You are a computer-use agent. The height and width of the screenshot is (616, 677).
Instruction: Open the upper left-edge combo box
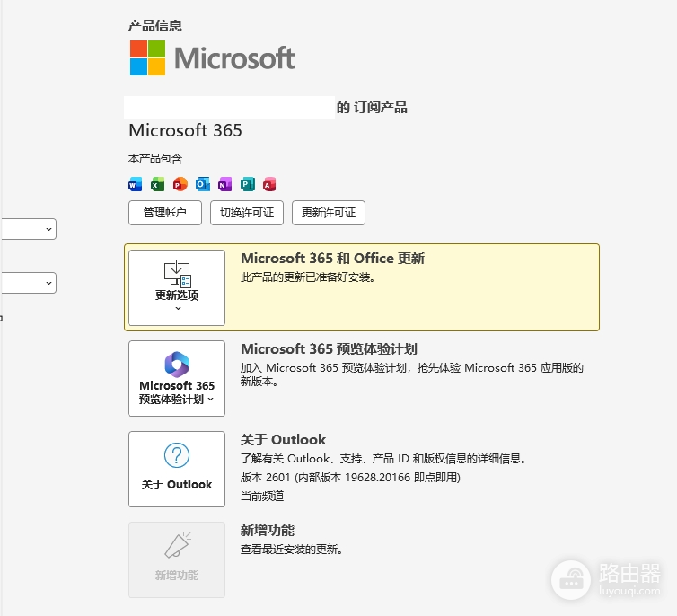click(29, 229)
